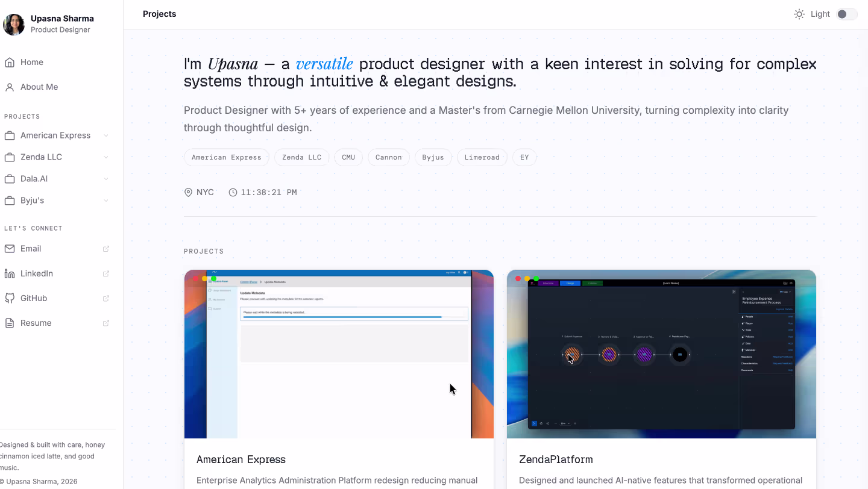The height and width of the screenshot is (489, 868).
Task: Click the sun icon beside Light label
Action: [799, 14]
